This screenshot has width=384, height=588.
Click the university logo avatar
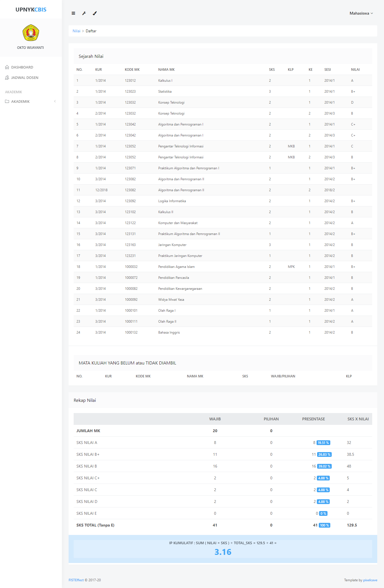pyautogui.click(x=31, y=33)
